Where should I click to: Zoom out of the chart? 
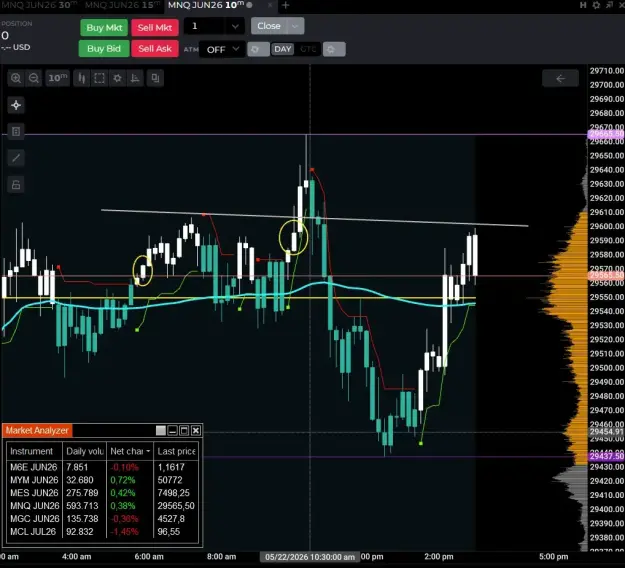click(34, 78)
